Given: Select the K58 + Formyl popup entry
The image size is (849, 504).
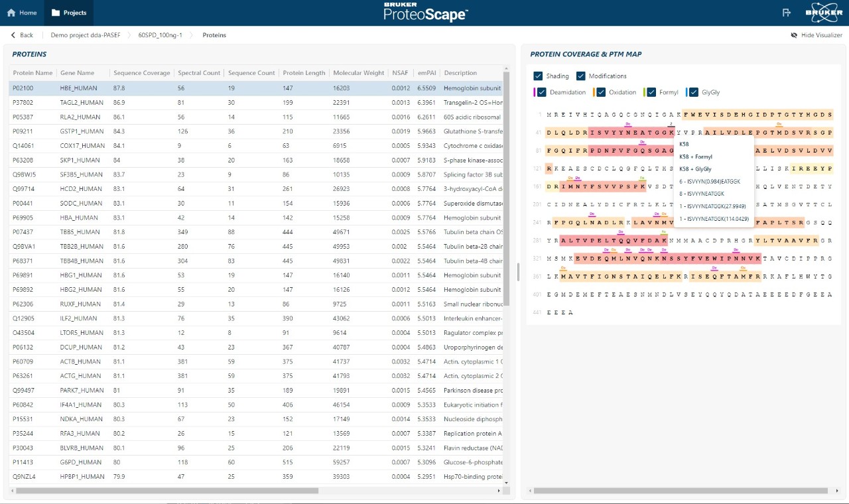Looking at the screenshot, I should click(696, 157).
